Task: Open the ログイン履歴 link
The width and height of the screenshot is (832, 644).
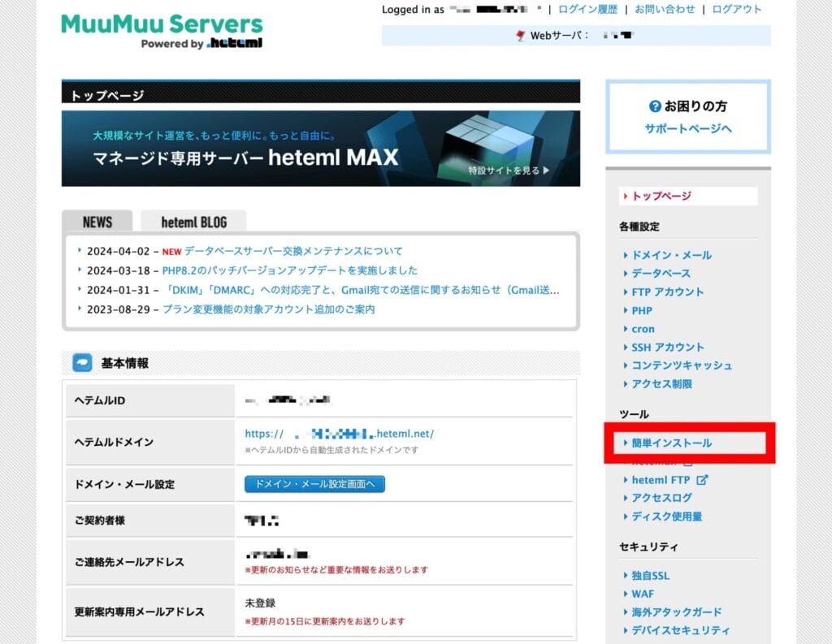Action: [587, 10]
